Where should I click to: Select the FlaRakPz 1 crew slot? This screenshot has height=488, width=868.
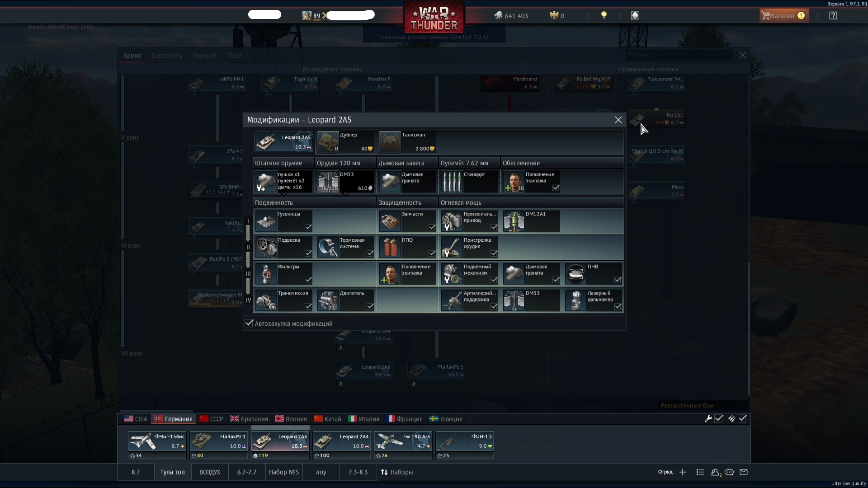coord(218,445)
